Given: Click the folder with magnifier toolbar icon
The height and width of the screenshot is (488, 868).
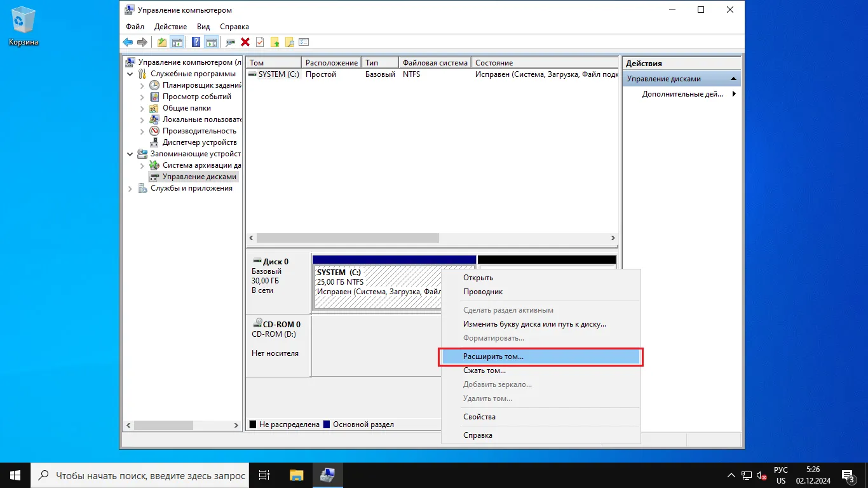Looking at the screenshot, I should coord(290,43).
